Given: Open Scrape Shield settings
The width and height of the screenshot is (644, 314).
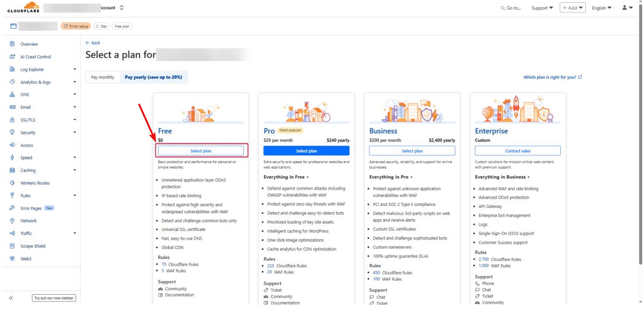Looking at the screenshot, I should pyautogui.click(x=33, y=246).
